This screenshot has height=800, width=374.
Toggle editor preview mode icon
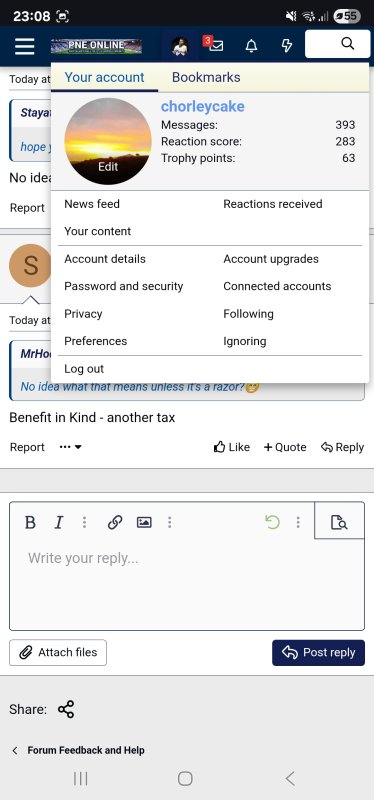coord(339,522)
